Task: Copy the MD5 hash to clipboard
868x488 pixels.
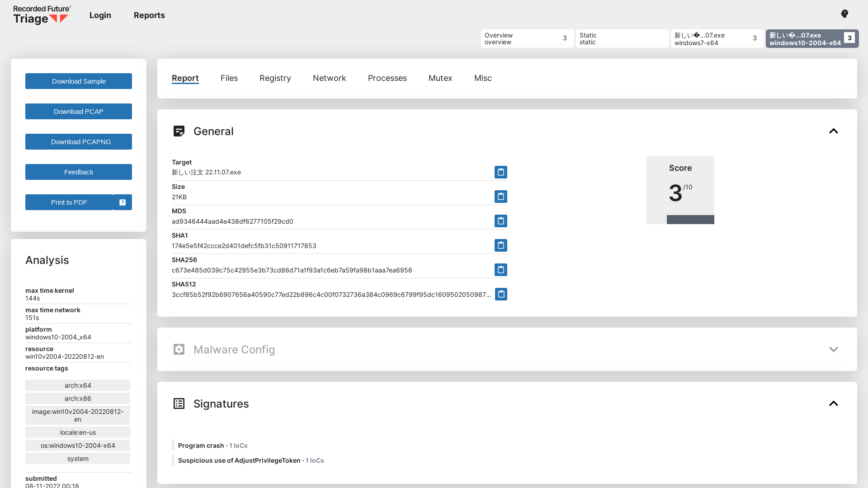Action: 500,221
